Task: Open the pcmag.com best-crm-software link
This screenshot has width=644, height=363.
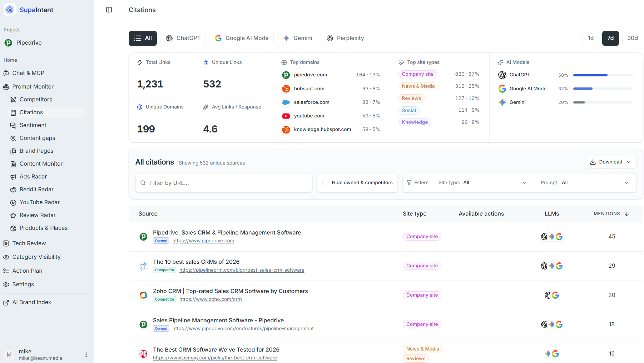Action: coord(215,358)
